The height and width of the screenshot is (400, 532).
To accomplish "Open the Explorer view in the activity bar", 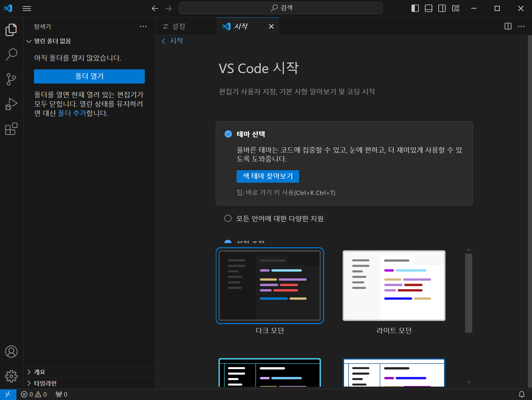I will [11, 30].
